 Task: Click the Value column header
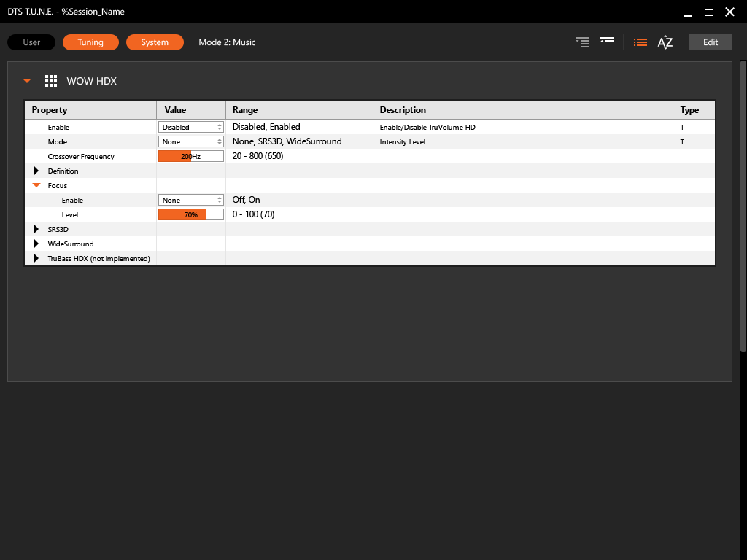click(x=191, y=110)
